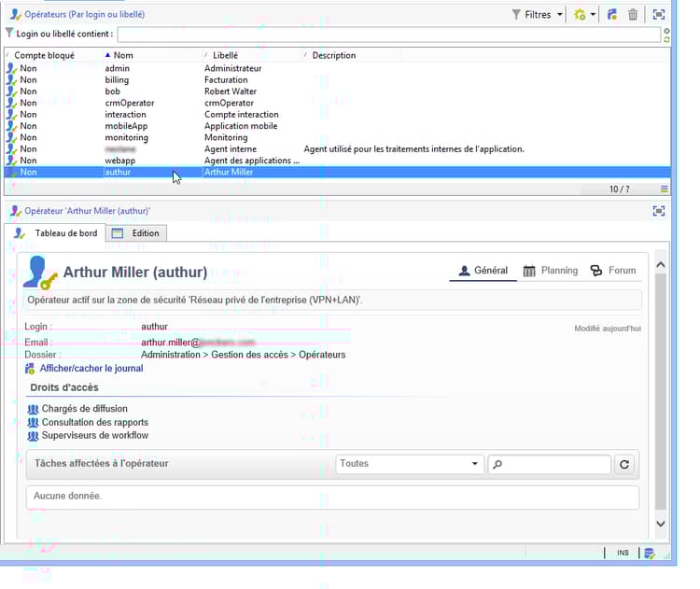Sort by 'Nom' column header
Image resolution: width=700 pixels, height=589 pixels.
point(123,55)
